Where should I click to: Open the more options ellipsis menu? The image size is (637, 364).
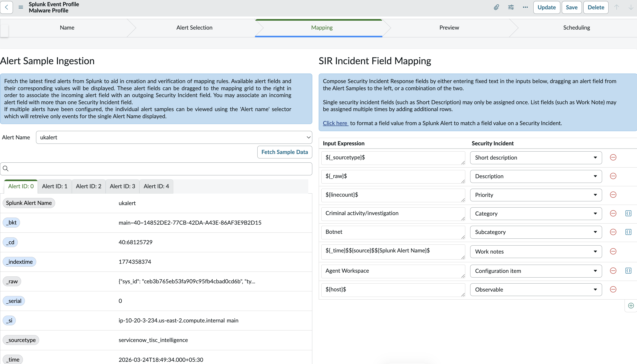(525, 7)
